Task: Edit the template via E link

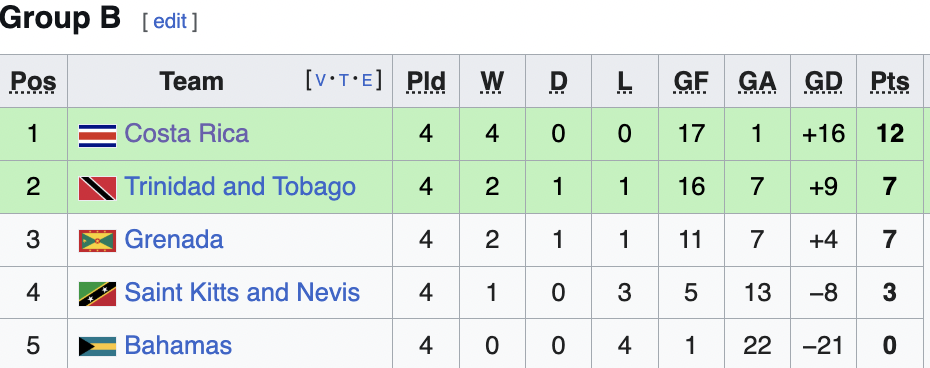Action: pyautogui.click(x=367, y=81)
